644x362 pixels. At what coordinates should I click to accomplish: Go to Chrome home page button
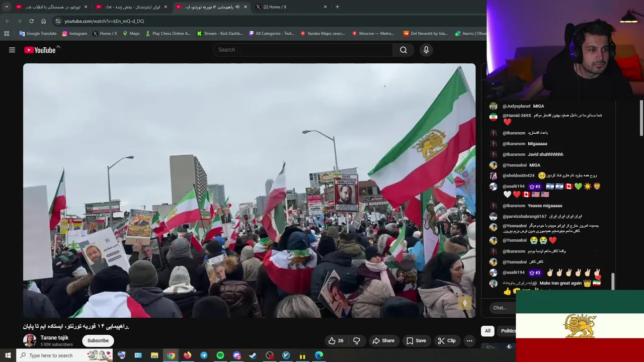pyautogui.click(x=43, y=21)
